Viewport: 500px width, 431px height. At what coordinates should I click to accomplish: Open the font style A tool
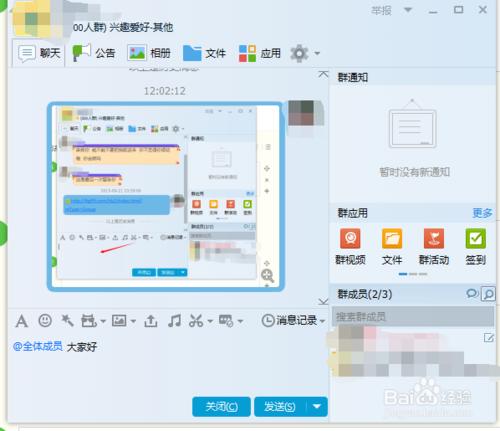(x=22, y=321)
